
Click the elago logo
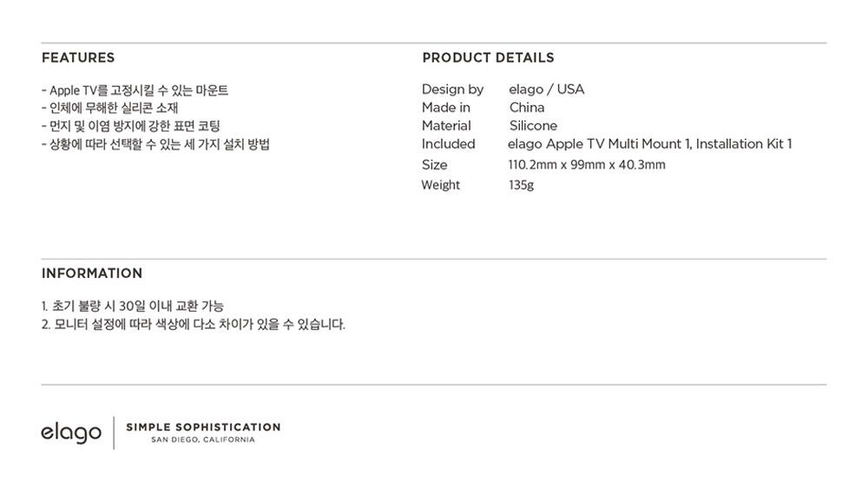(71, 432)
